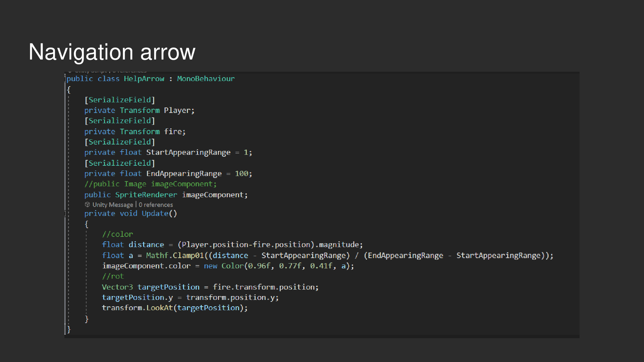Click the //color comment
The image size is (644, 362).
click(x=117, y=234)
